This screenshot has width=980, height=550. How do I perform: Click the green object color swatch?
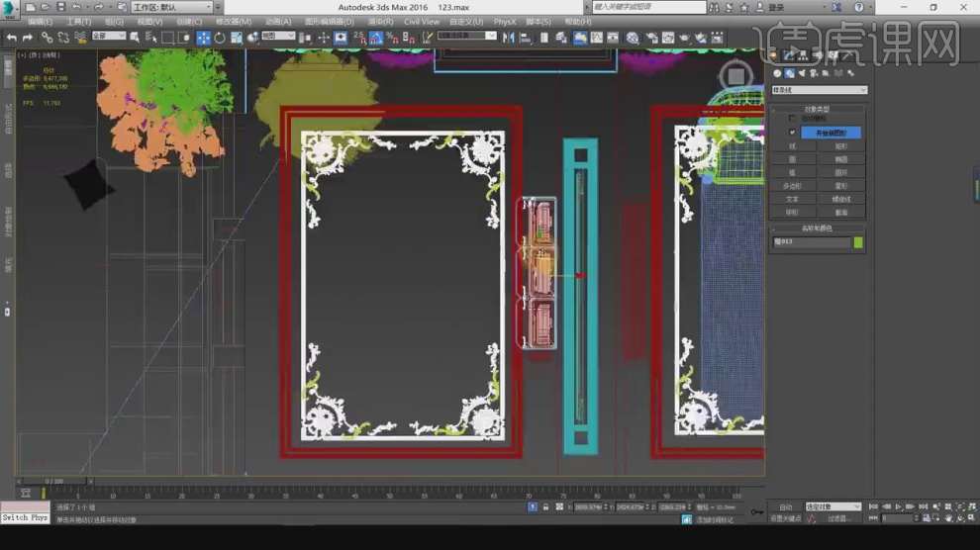click(858, 242)
